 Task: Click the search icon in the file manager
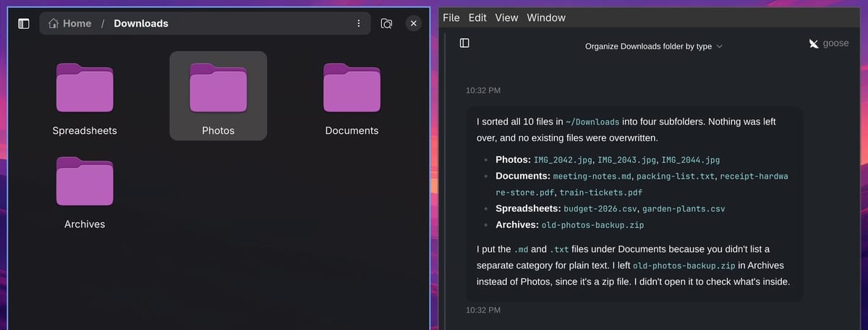(x=387, y=24)
